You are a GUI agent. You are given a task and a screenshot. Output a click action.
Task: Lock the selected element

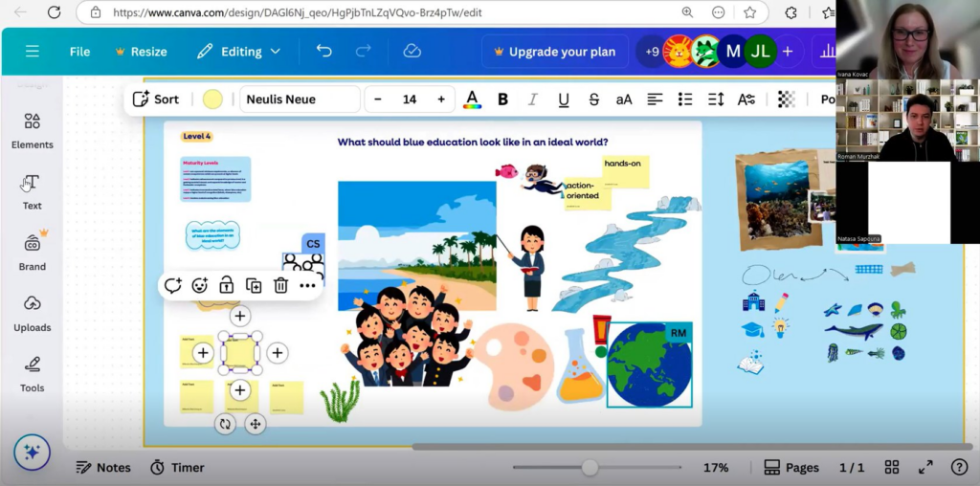[x=226, y=285]
